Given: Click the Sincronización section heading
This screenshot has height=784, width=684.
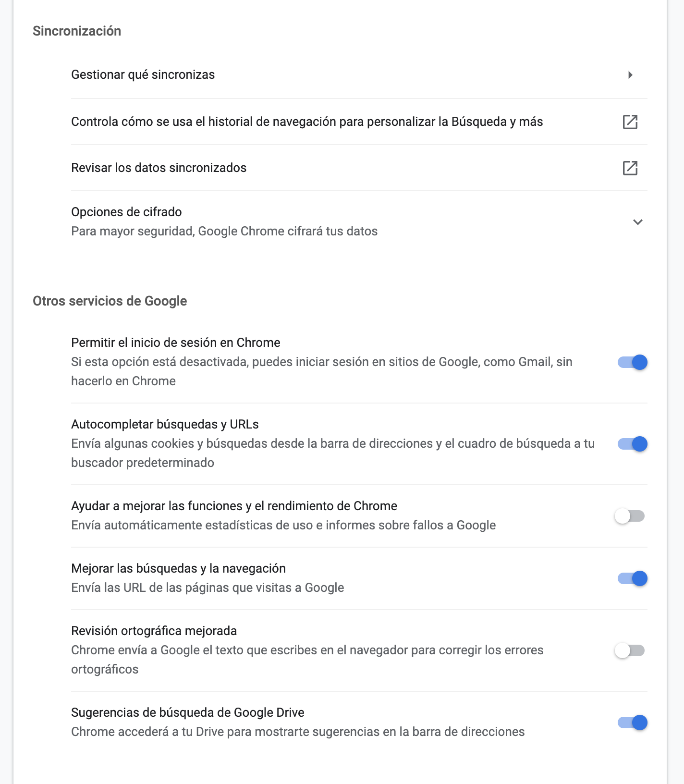Looking at the screenshot, I should [77, 31].
